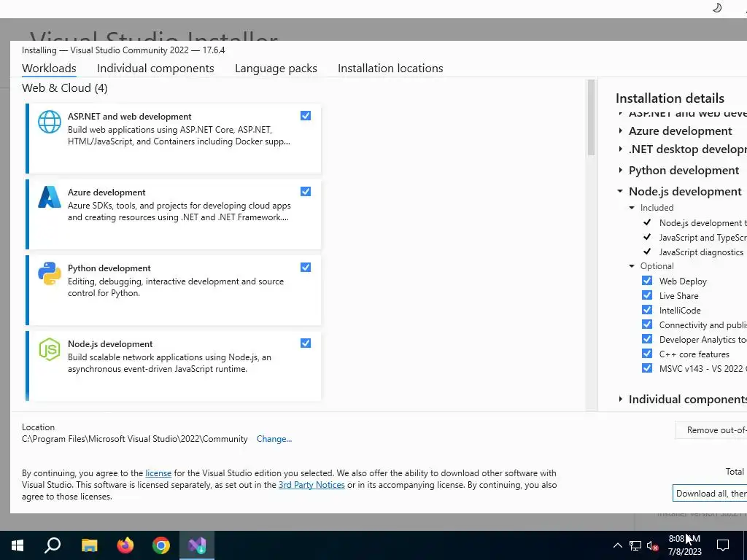Image resolution: width=747 pixels, height=560 pixels.
Task: Uncheck Connectivity and publishing component
Action: tap(647, 324)
